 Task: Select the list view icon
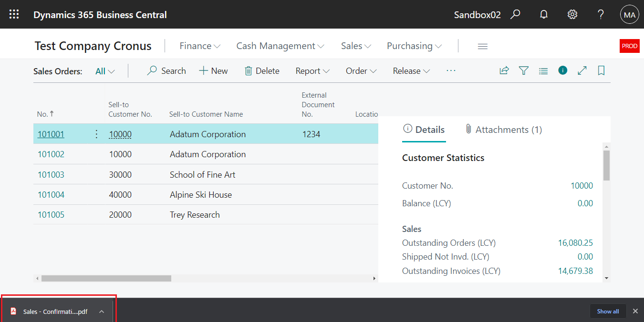(x=543, y=70)
